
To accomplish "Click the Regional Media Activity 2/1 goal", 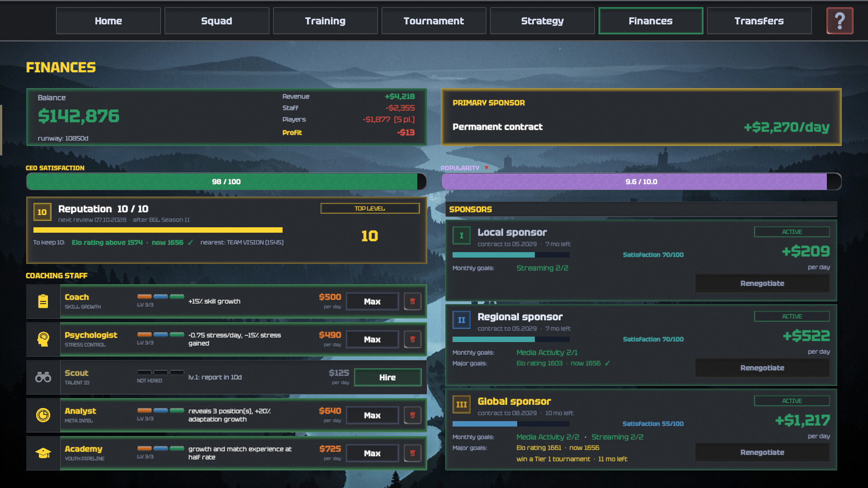I will point(547,352).
